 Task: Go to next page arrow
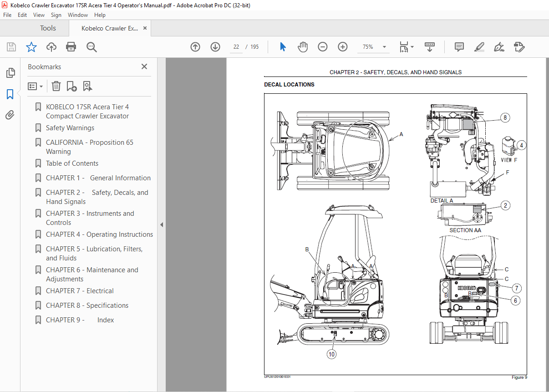[215, 47]
